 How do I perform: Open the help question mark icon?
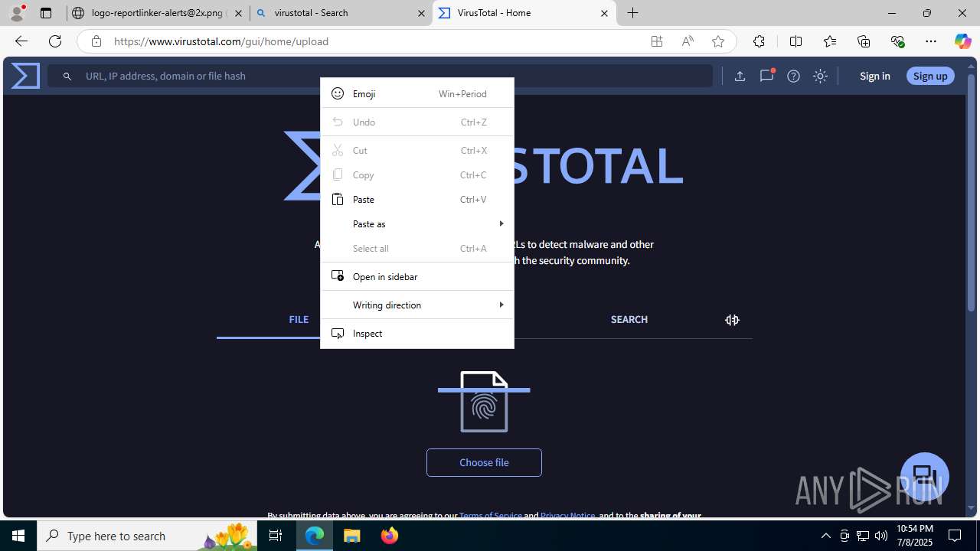[793, 76]
